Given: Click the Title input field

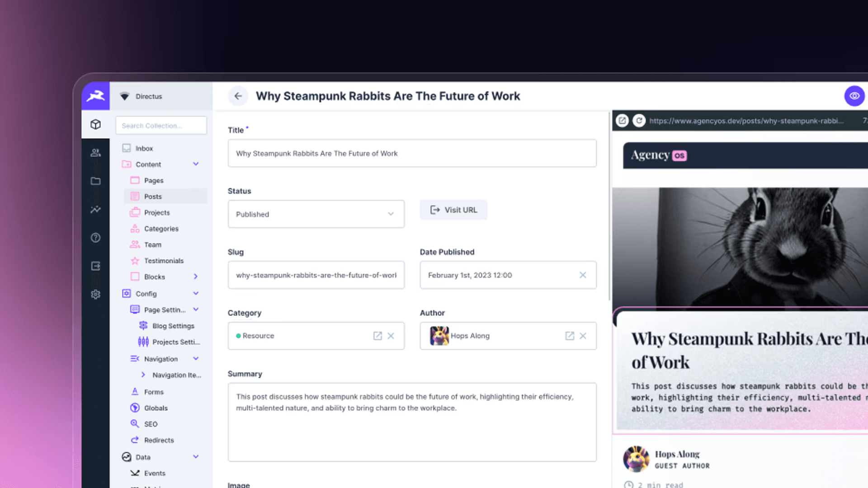Looking at the screenshot, I should tap(412, 153).
